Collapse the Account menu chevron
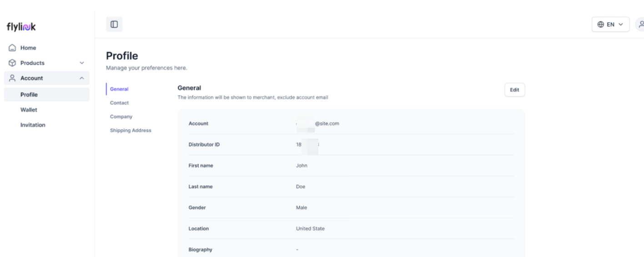The image size is (644, 257). point(82,78)
